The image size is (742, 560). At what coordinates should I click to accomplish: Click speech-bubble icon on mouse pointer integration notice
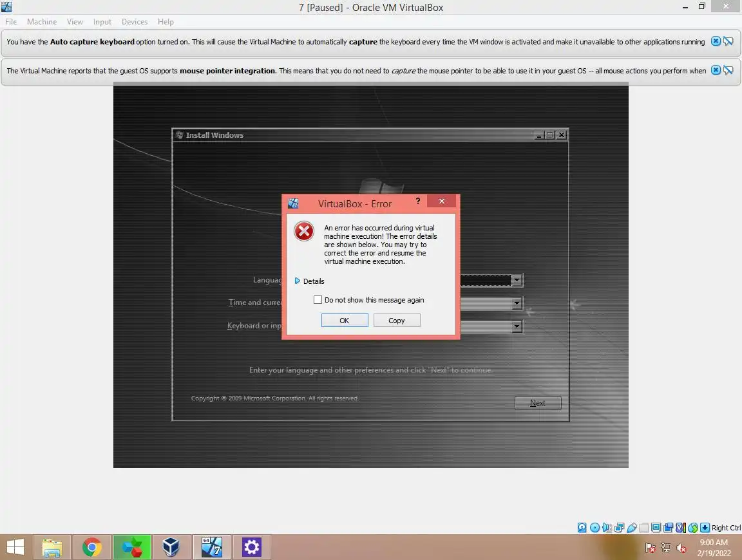[x=728, y=70]
